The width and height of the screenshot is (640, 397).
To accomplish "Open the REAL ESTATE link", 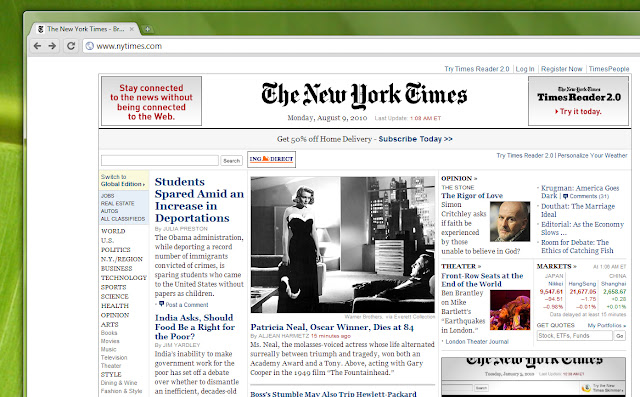I will tap(118, 203).
